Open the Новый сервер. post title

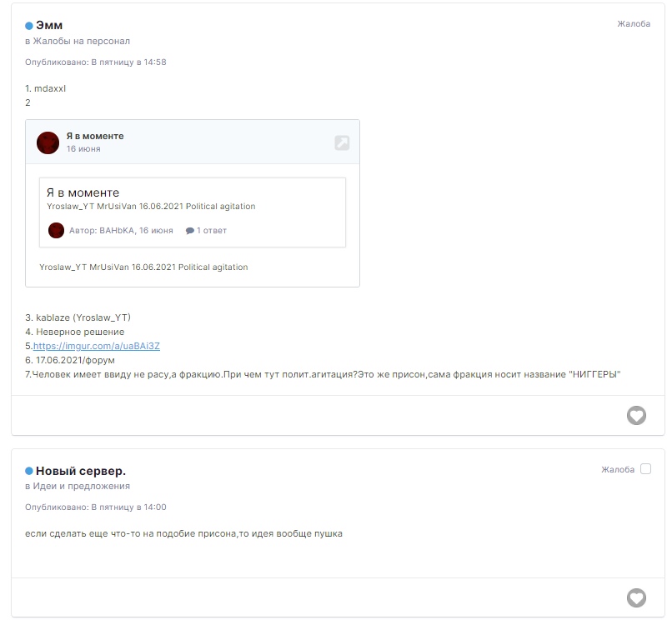point(81,471)
